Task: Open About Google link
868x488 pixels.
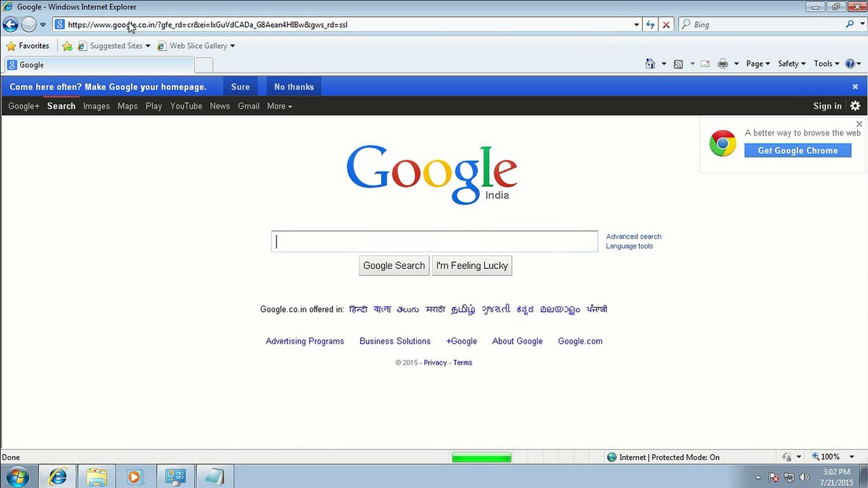Action: tap(517, 342)
